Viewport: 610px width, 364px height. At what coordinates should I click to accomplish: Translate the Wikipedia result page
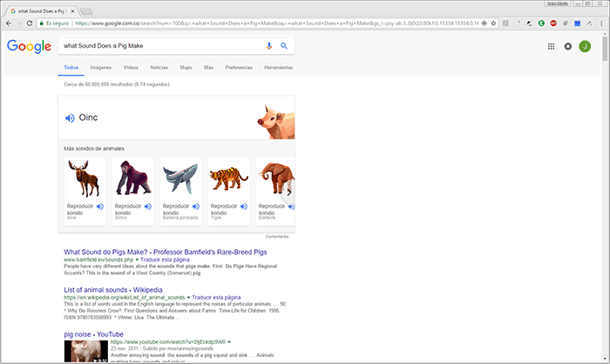coord(216,298)
